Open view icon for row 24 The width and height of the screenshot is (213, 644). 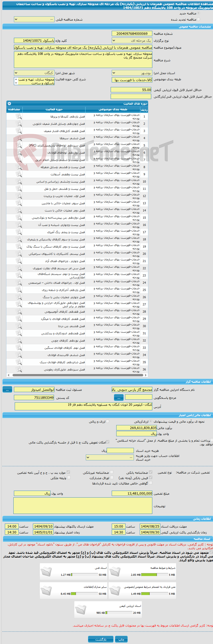pos(18,283)
